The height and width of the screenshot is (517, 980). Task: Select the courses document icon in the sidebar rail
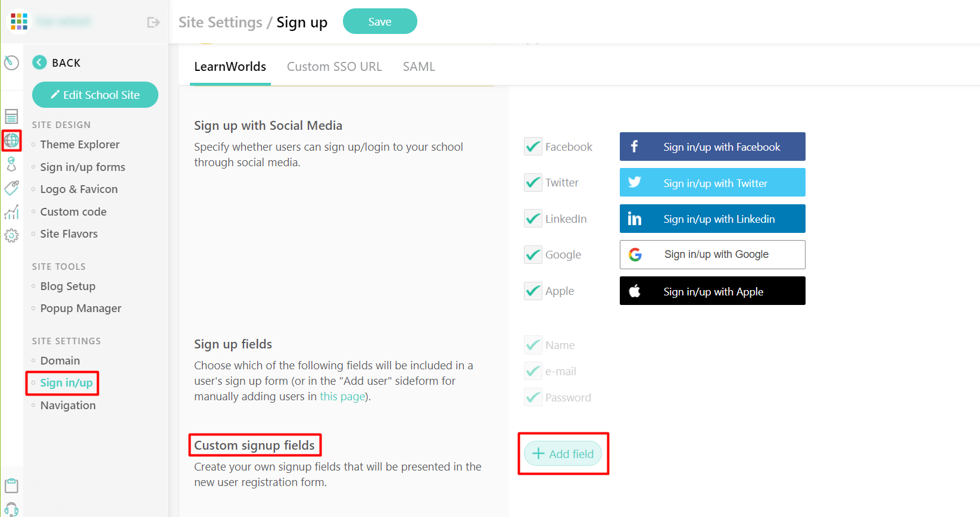[11, 116]
